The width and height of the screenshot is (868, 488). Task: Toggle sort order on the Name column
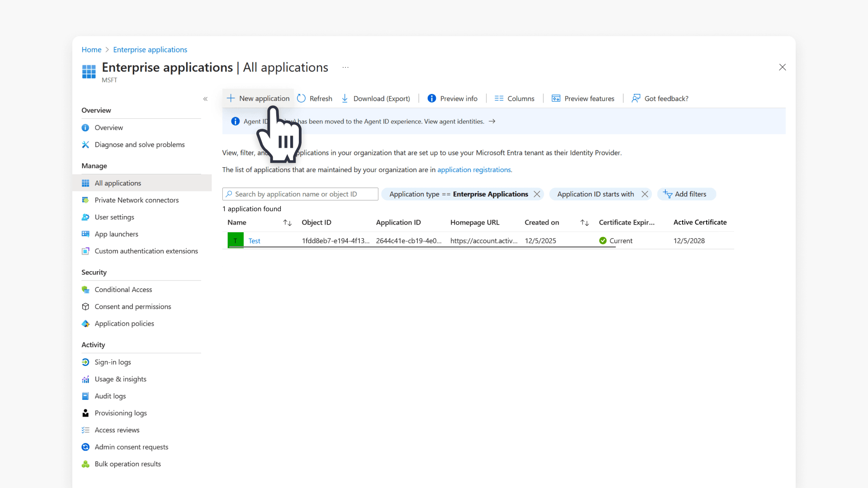coord(288,222)
